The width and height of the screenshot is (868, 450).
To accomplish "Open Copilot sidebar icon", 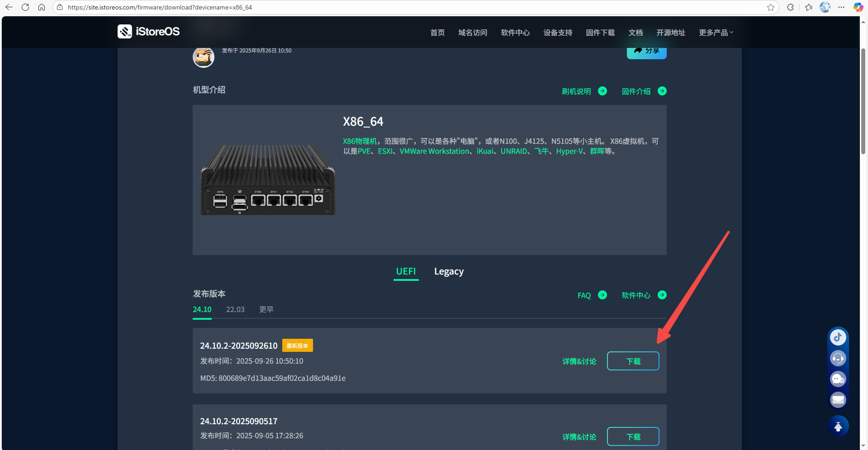I will point(858,7).
